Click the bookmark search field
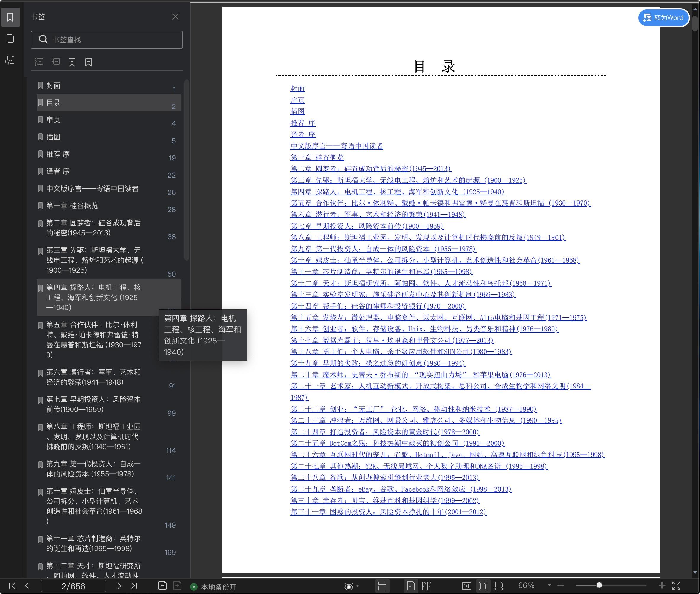 pyautogui.click(x=106, y=40)
